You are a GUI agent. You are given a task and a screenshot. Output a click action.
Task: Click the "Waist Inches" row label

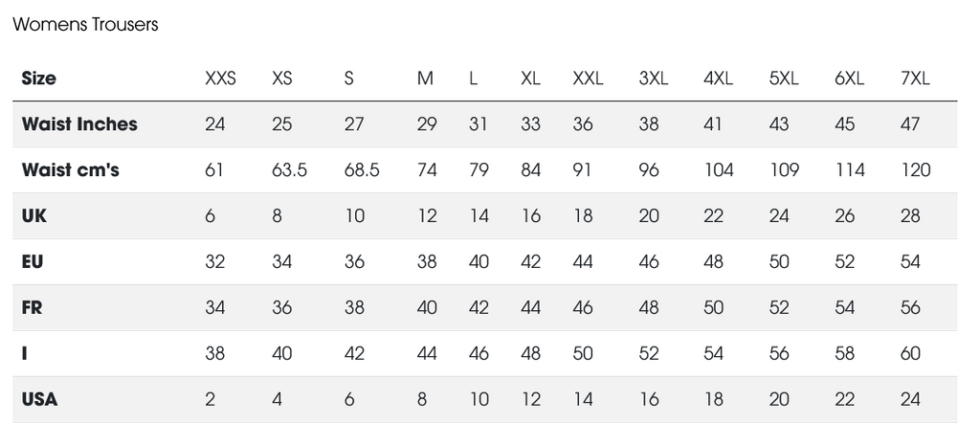tap(79, 124)
